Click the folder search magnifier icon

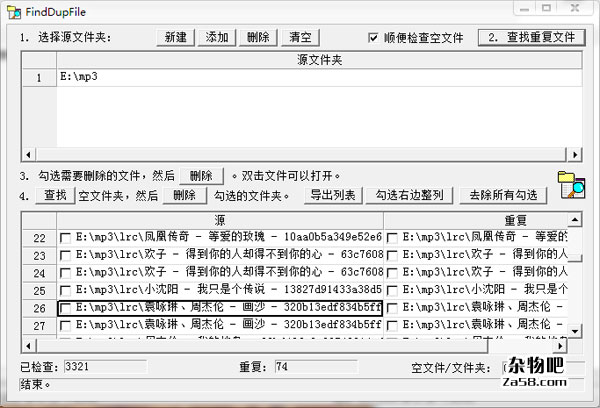pos(572,184)
